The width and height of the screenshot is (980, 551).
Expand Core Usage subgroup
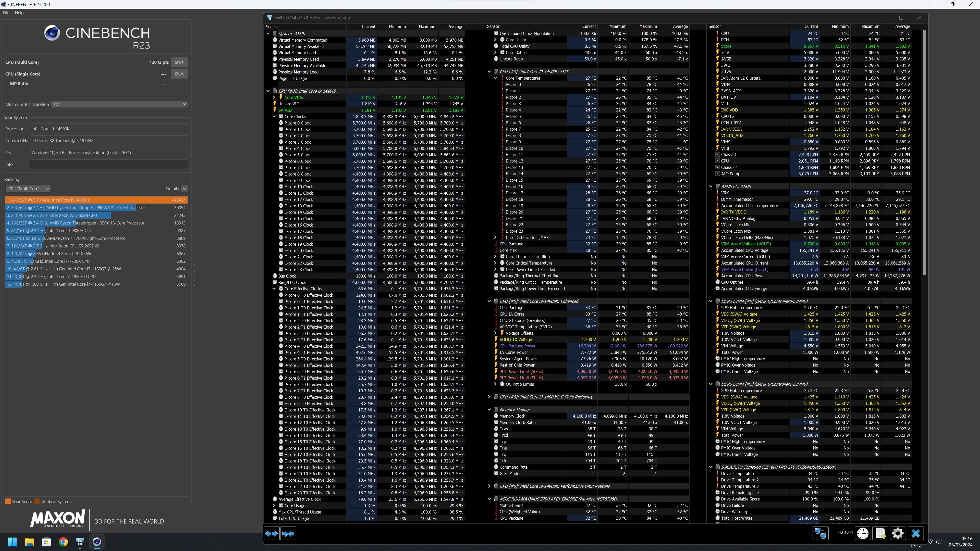[x=274, y=506]
